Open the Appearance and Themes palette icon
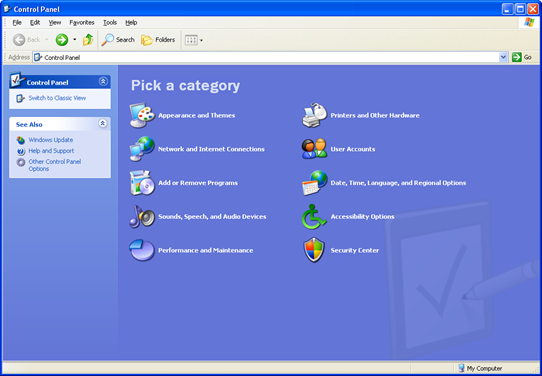This screenshot has width=542, height=376. pyautogui.click(x=142, y=115)
